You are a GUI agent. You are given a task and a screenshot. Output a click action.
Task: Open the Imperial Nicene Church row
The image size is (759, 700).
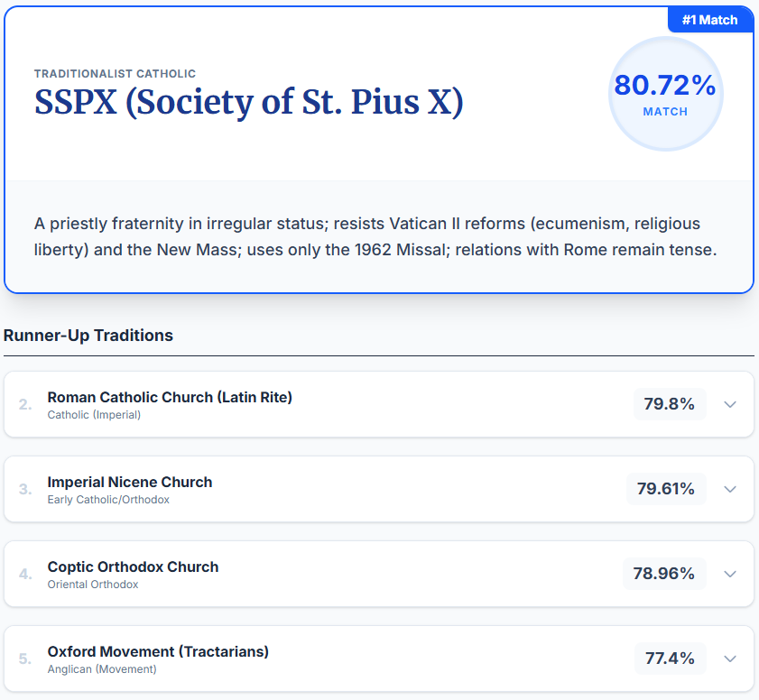(379, 489)
